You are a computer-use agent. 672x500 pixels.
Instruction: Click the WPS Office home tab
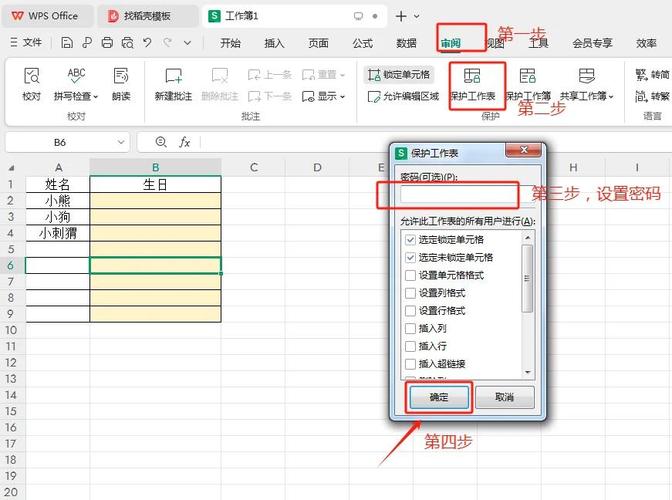tap(46, 16)
